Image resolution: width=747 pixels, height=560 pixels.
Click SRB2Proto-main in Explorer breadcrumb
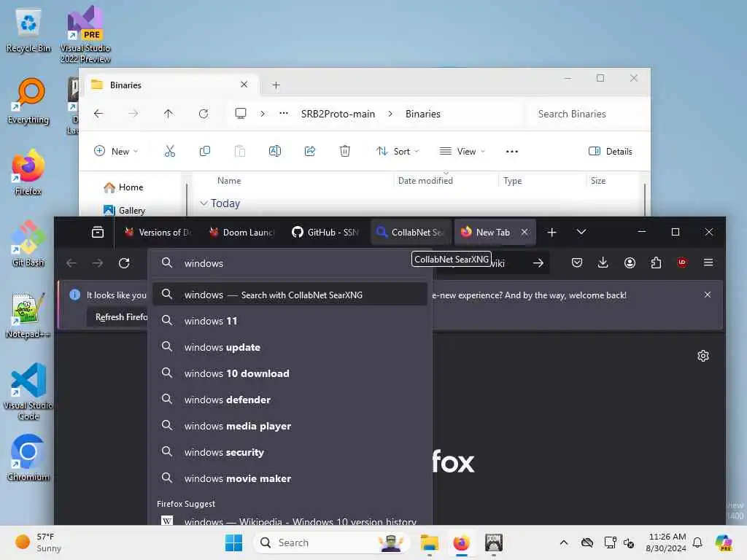(x=338, y=114)
